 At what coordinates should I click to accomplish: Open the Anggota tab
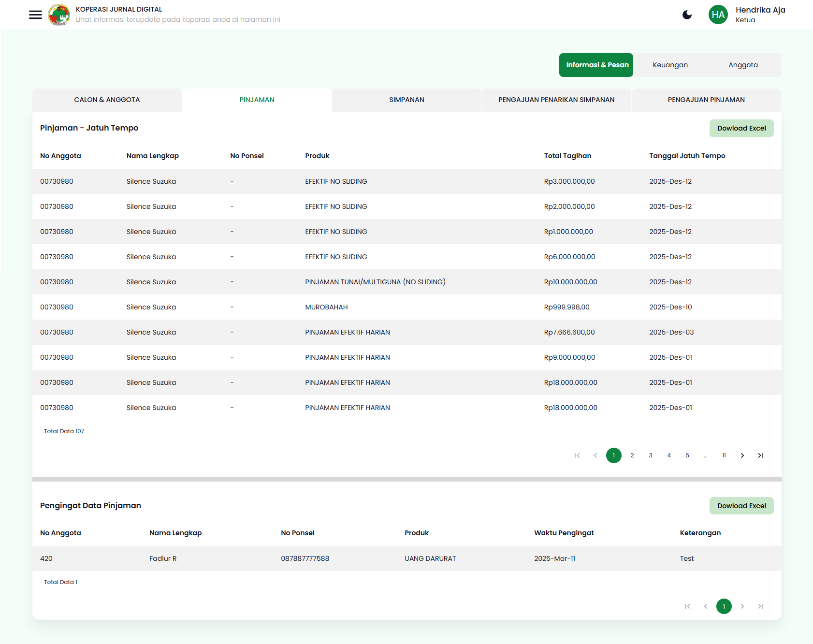[x=743, y=64]
